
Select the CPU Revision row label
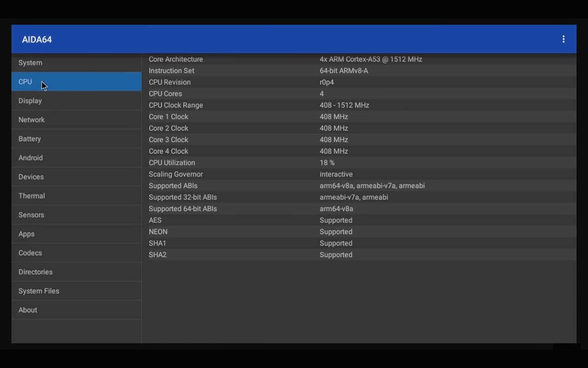coord(170,82)
